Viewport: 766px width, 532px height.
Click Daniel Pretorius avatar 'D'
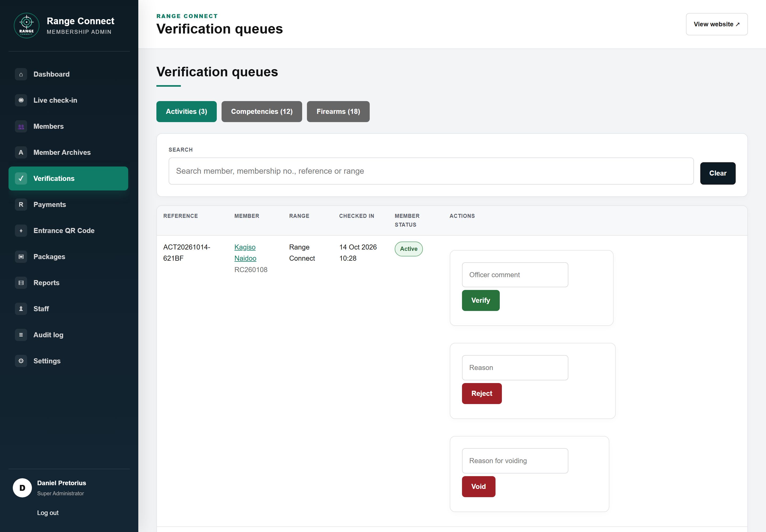[x=22, y=488]
